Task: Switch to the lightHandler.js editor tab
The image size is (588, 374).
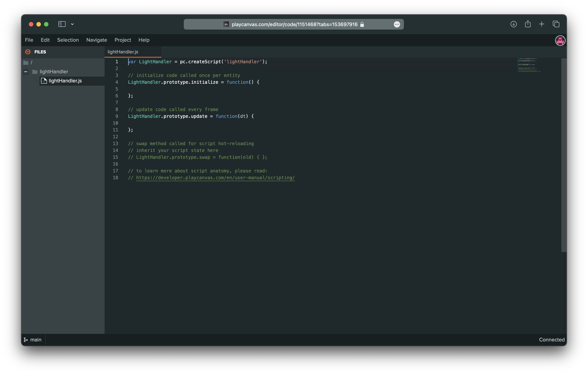Action: click(123, 52)
